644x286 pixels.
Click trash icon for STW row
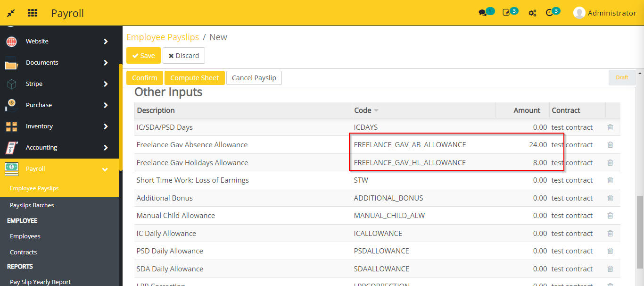[610, 180]
